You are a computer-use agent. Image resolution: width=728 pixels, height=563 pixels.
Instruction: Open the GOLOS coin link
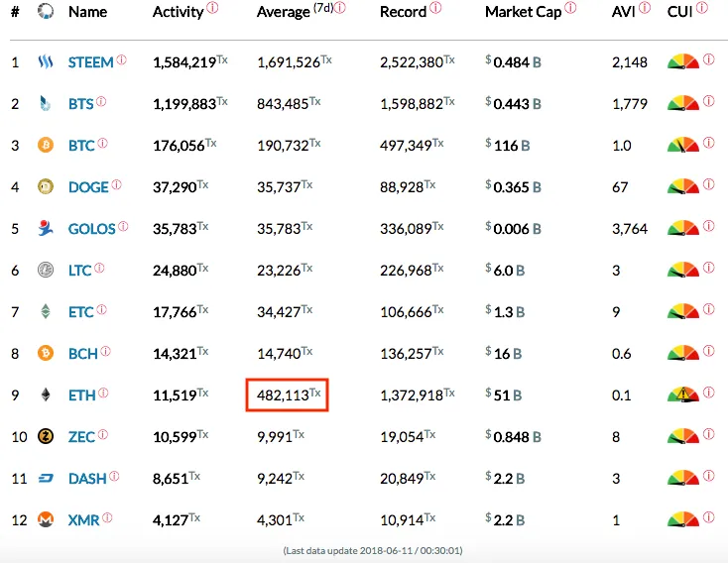tap(91, 229)
